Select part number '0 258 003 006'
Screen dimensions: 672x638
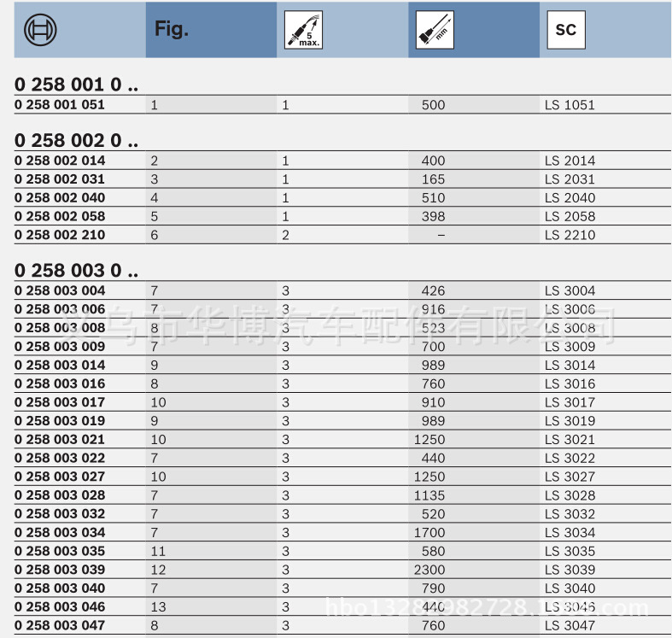pos(60,308)
